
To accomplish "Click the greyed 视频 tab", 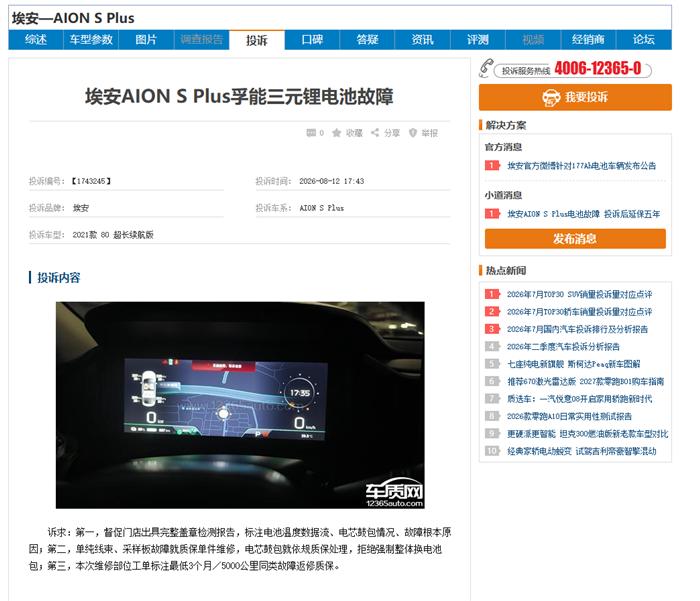I will [533, 40].
